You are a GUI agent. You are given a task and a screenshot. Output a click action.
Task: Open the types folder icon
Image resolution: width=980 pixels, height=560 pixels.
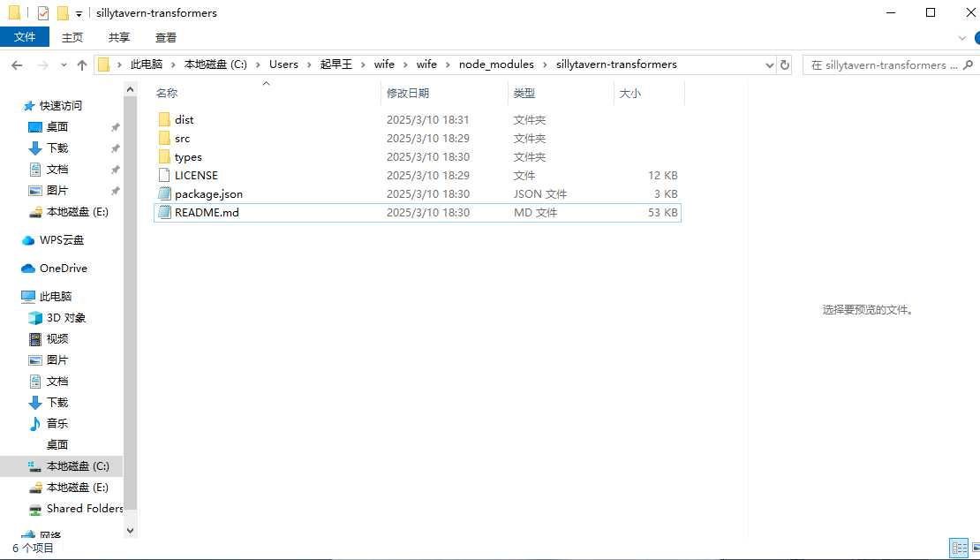pos(164,157)
